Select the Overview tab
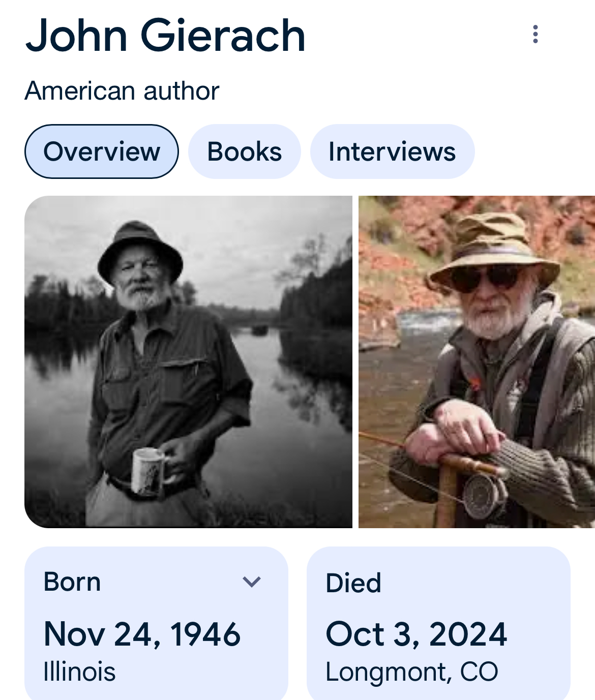The height and width of the screenshot is (700, 595). (102, 150)
